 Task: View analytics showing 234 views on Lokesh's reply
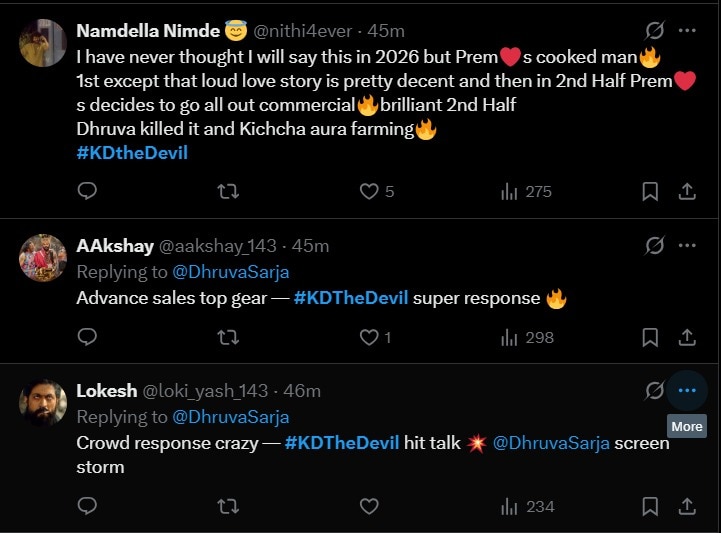(527, 506)
